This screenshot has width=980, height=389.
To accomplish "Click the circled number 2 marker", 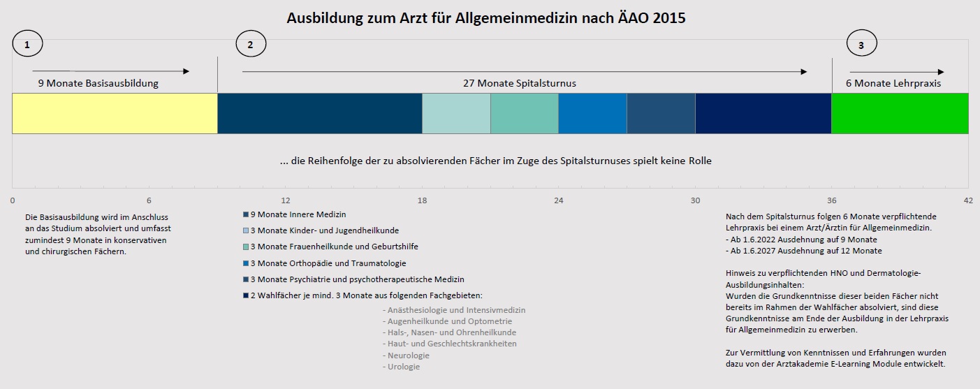I will (x=251, y=45).
